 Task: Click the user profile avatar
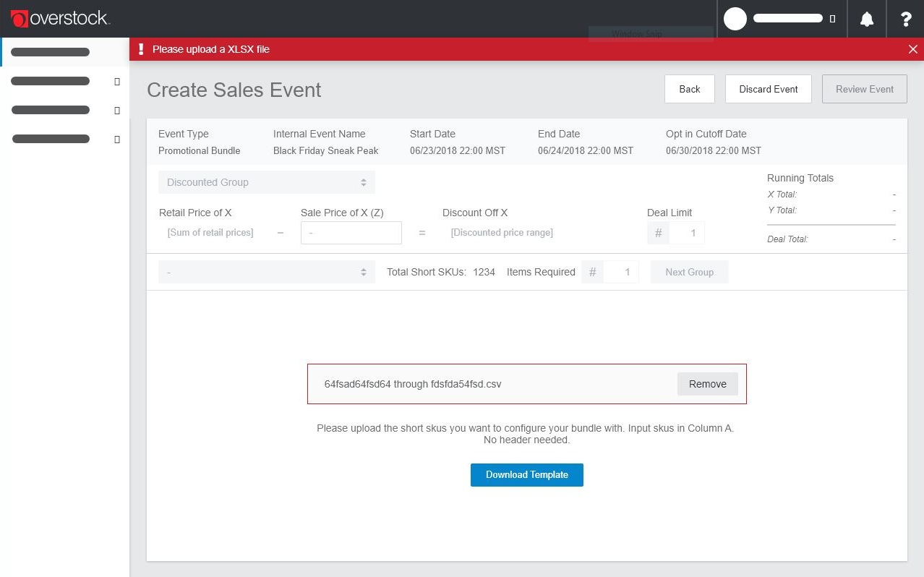tap(735, 19)
